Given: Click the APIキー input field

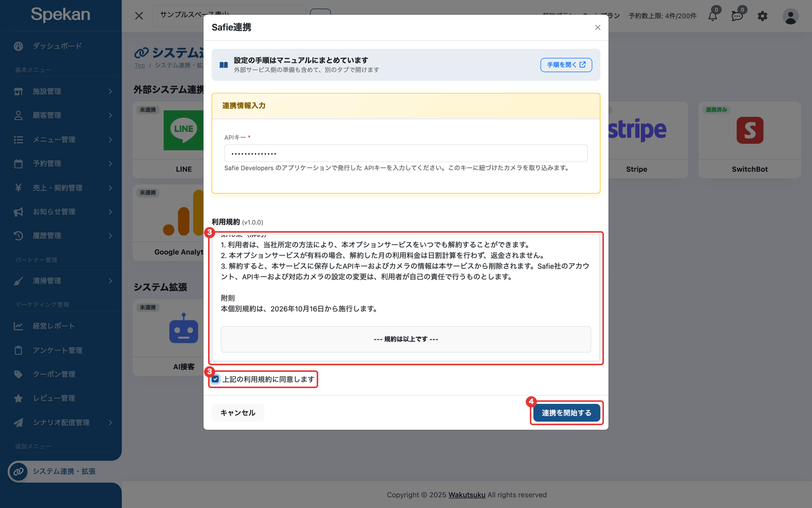Looking at the screenshot, I should click(406, 153).
